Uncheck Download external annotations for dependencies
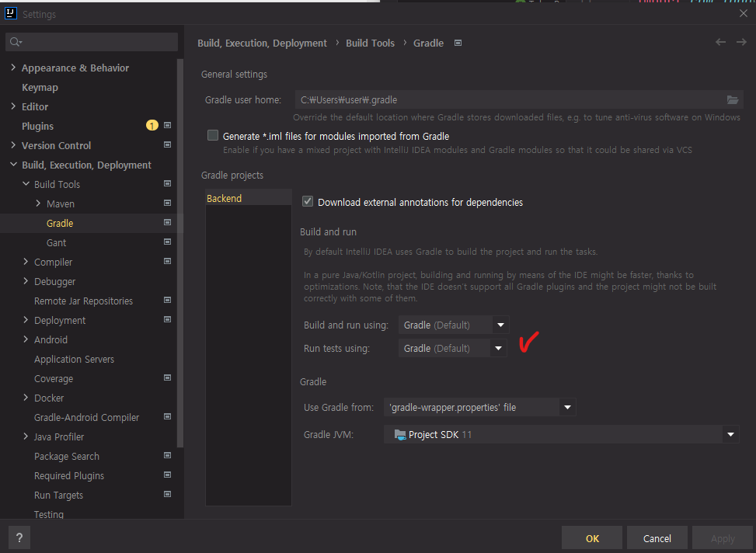 [x=308, y=201]
